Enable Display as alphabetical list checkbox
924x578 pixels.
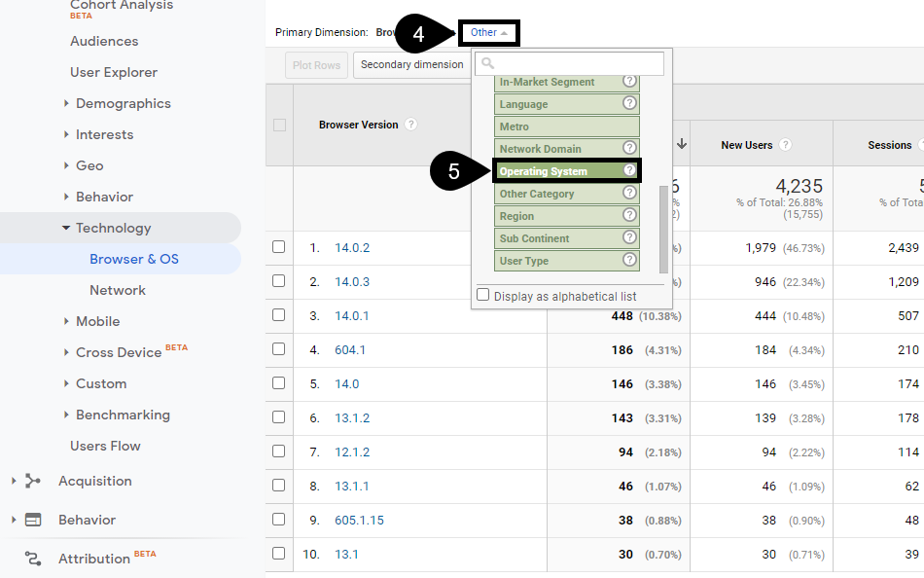pyautogui.click(x=483, y=295)
